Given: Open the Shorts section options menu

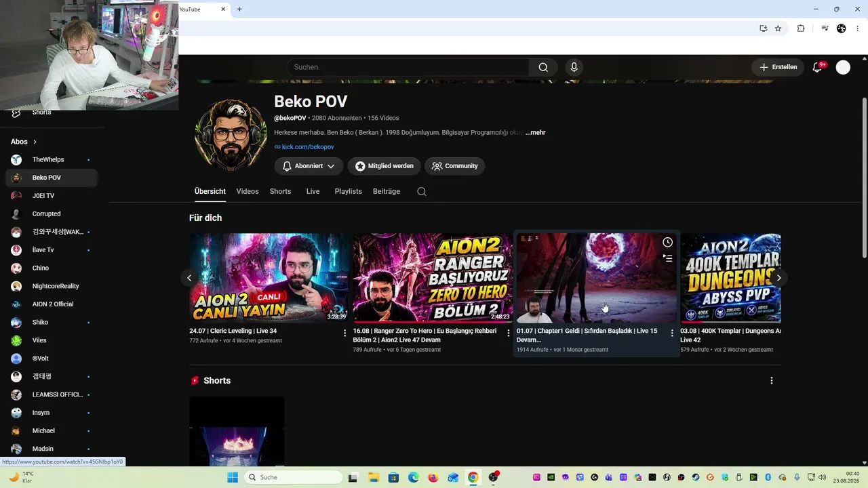Looking at the screenshot, I should 771,381.
